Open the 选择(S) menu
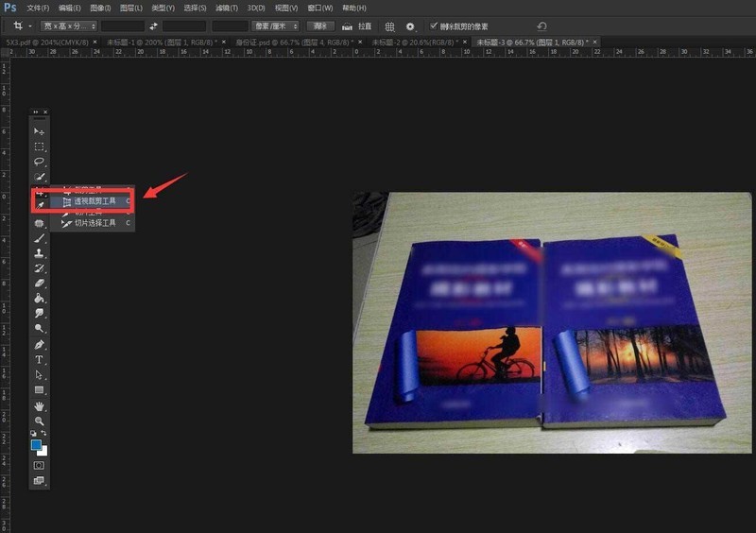This screenshot has width=756, height=533. 195,8
